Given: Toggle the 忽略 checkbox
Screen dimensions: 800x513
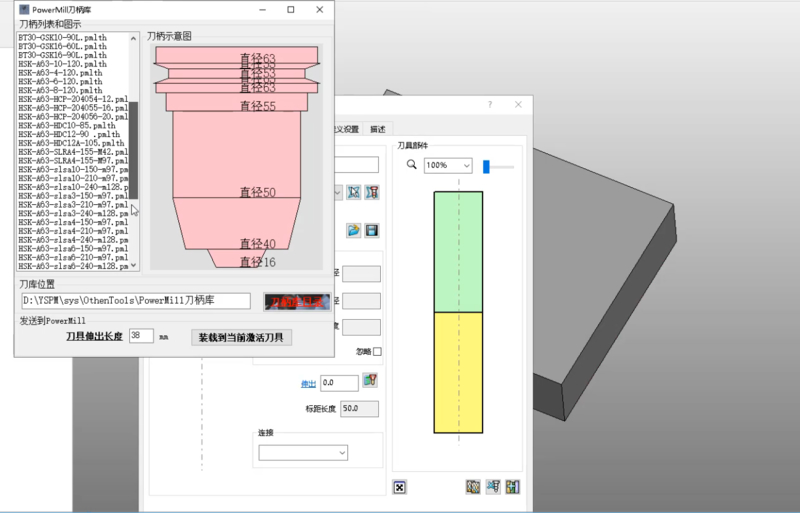Looking at the screenshot, I should 377,352.
